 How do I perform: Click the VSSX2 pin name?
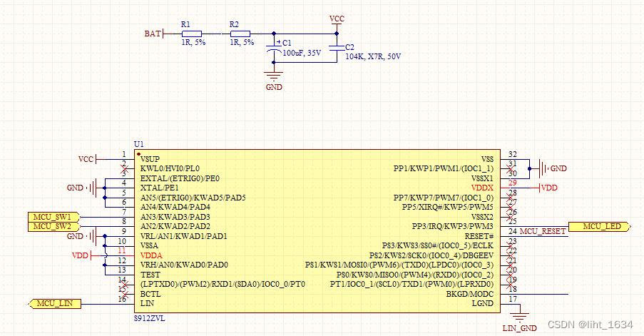pos(482,217)
